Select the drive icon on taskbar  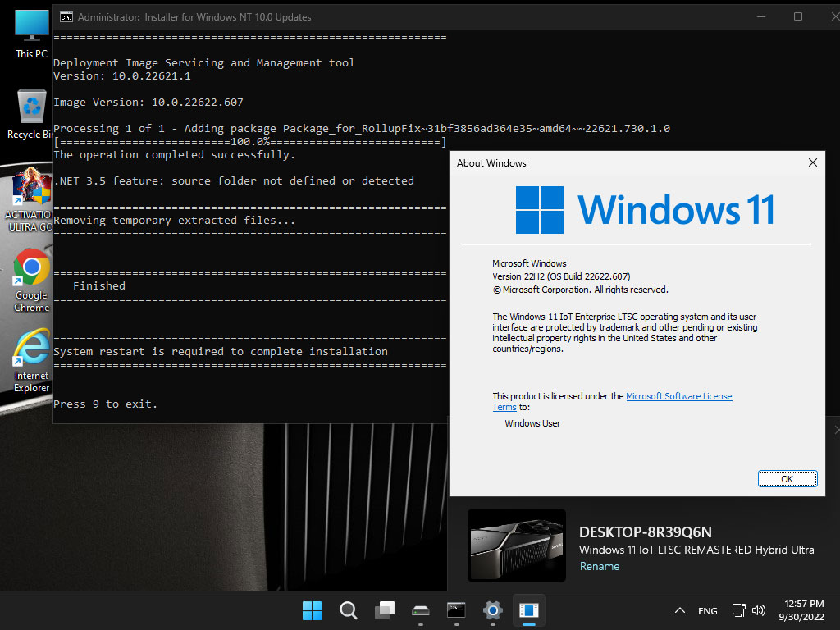(421, 610)
